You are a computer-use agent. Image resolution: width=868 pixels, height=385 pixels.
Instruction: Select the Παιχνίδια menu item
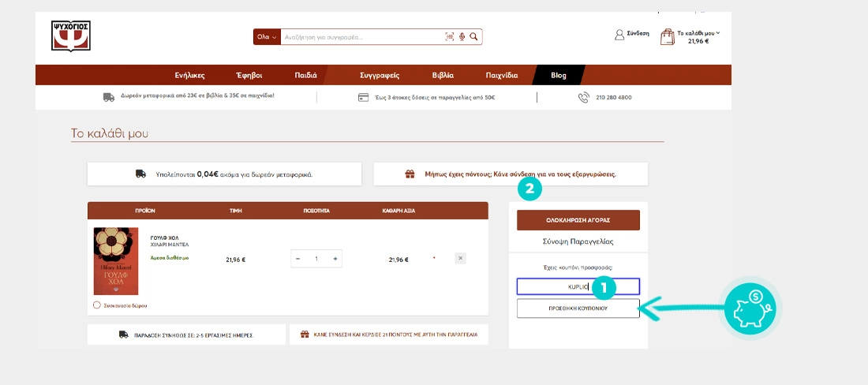[x=501, y=76]
